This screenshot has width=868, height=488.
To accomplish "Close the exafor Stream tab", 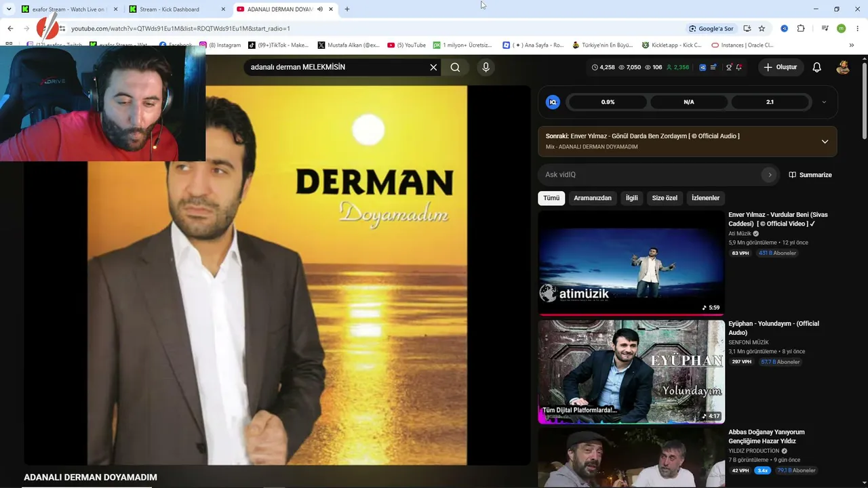I will coord(115,9).
